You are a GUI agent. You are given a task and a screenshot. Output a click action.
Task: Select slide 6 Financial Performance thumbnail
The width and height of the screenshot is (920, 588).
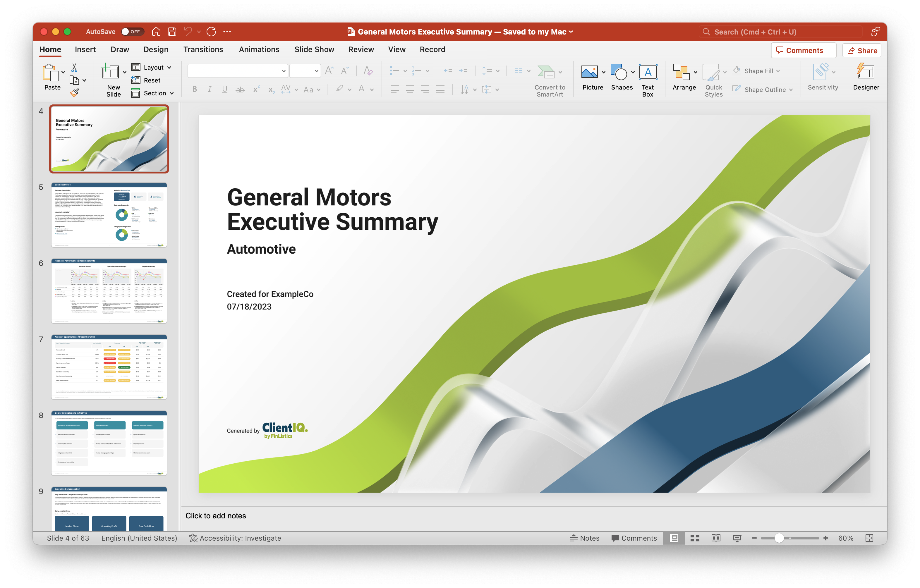(x=109, y=291)
